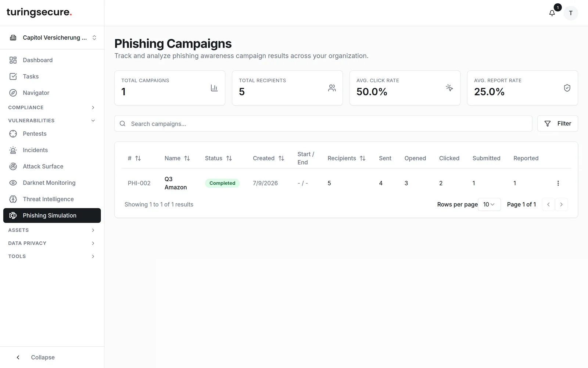The image size is (588, 368).
Task: Open Darknet Monitoring in the sidebar
Action: click(52, 183)
